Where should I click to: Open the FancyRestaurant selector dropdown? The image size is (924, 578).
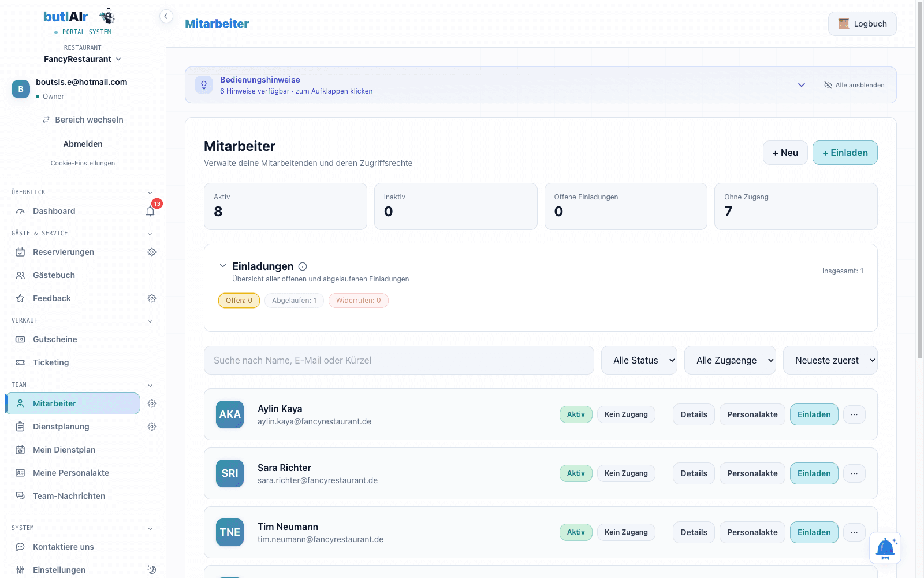coord(83,59)
